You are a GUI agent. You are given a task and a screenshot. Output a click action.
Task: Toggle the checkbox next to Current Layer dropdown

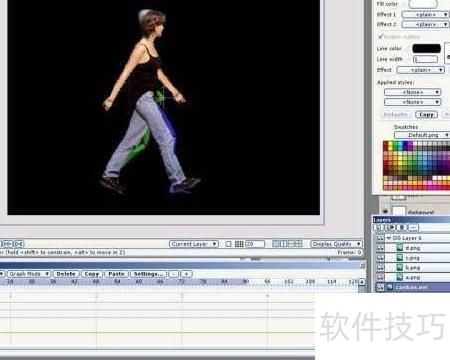228,244
